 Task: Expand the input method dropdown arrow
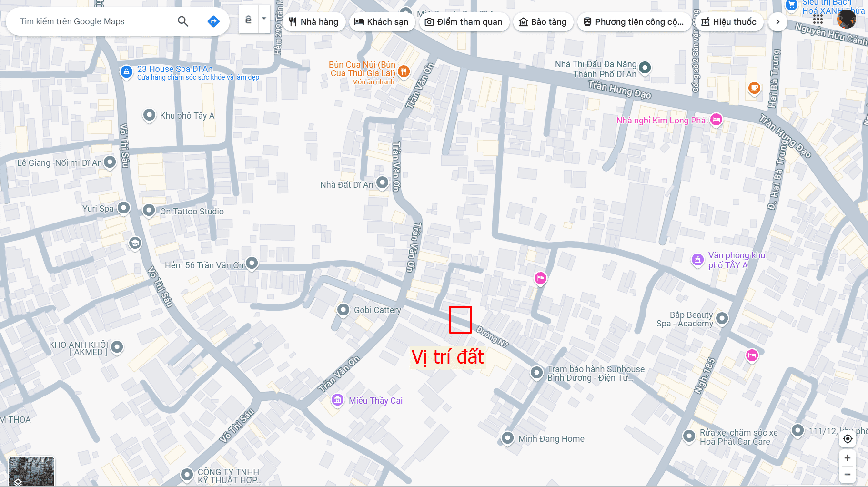pyautogui.click(x=264, y=19)
